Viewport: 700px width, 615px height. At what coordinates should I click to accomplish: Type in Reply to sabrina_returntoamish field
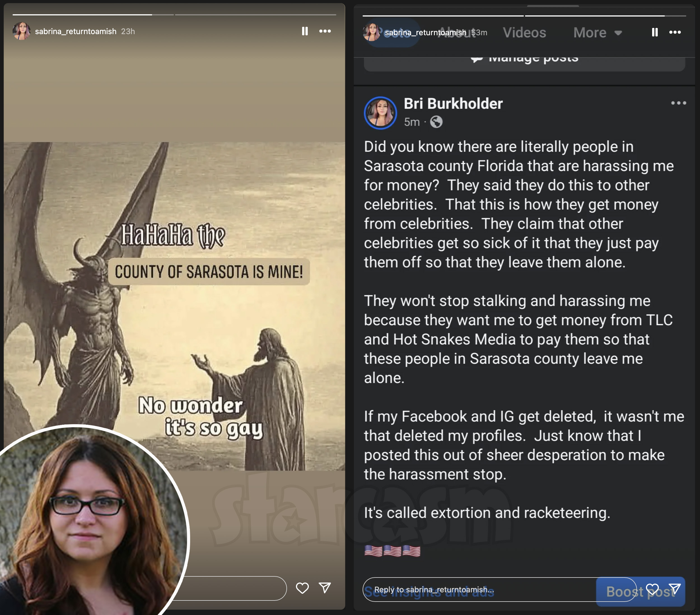479,589
